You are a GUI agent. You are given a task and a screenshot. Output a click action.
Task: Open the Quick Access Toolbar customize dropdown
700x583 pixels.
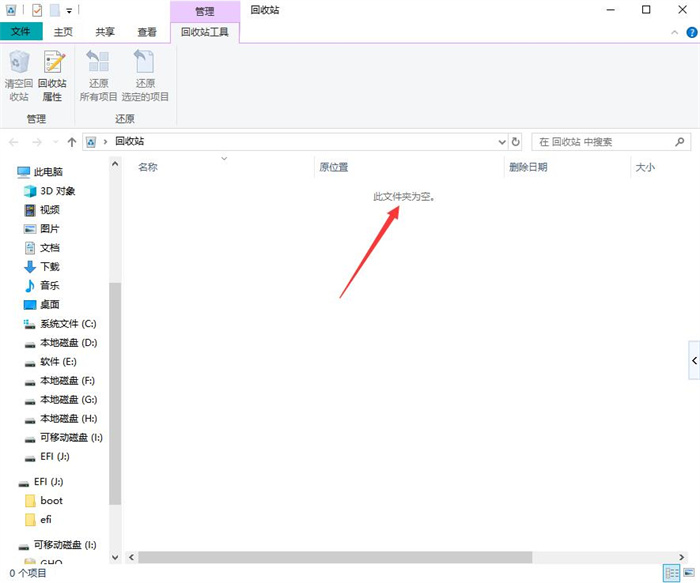(69, 10)
